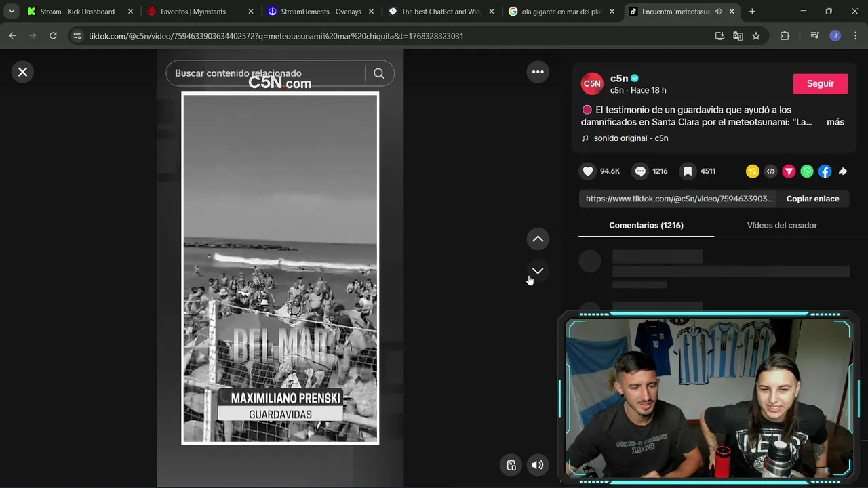Open the c5n profile avatar
868x488 pixels.
tap(592, 83)
